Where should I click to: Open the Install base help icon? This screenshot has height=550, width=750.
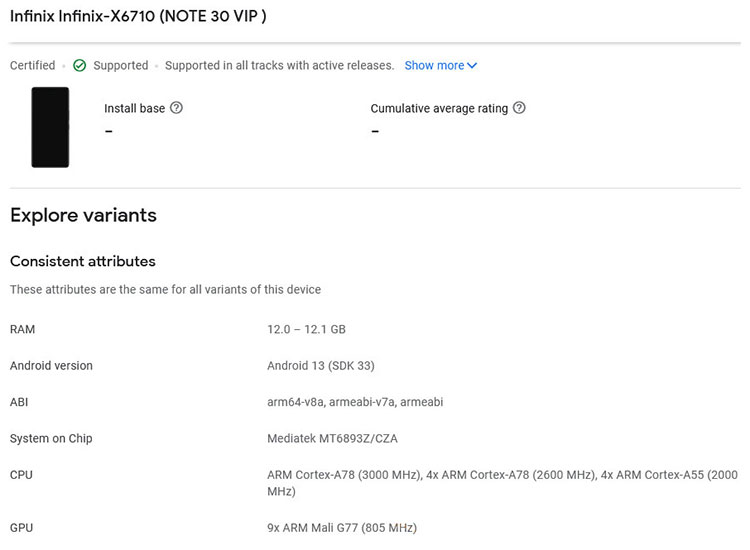click(x=177, y=108)
